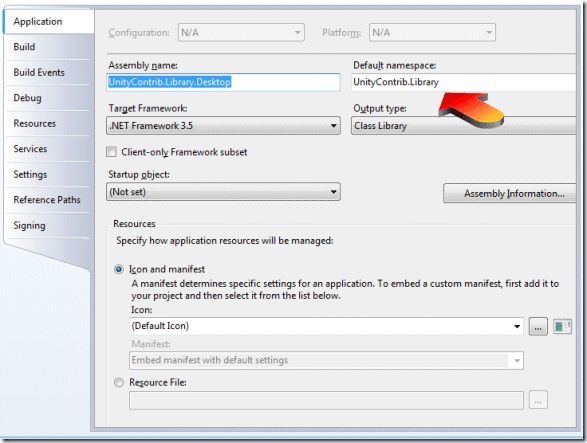Click the Assembly name text field
The height and width of the screenshot is (443, 587).
coord(223,82)
